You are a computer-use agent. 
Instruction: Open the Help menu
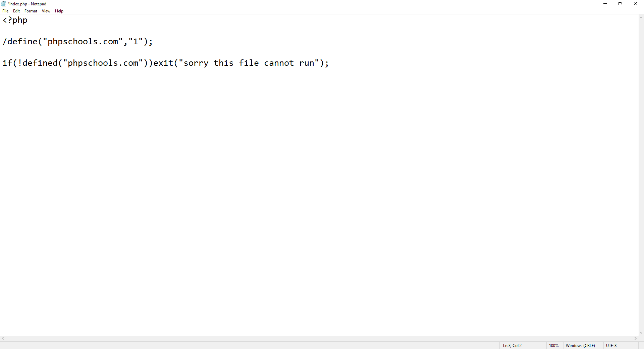point(59,11)
